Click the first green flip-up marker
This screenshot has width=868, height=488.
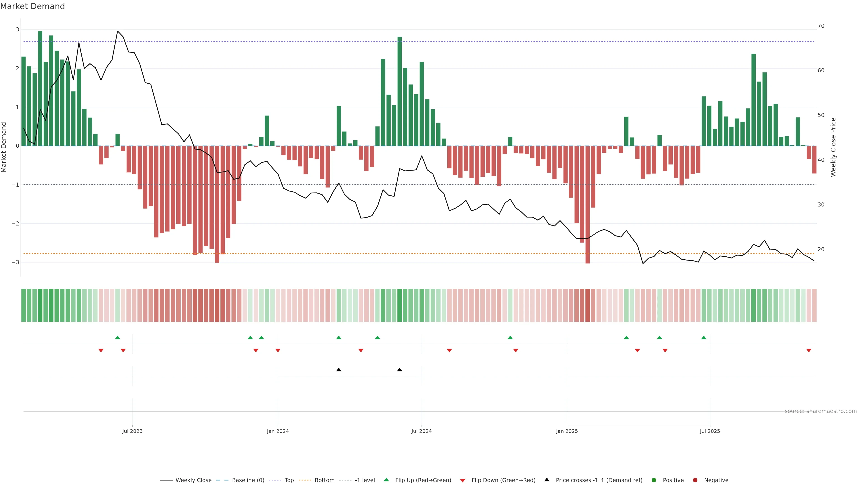coord(118,338)
